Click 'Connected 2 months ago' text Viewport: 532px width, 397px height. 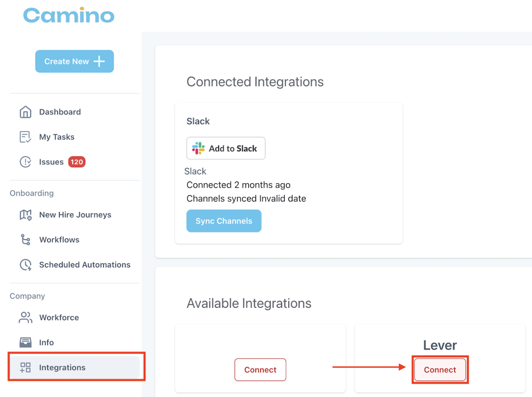point(239,185)
